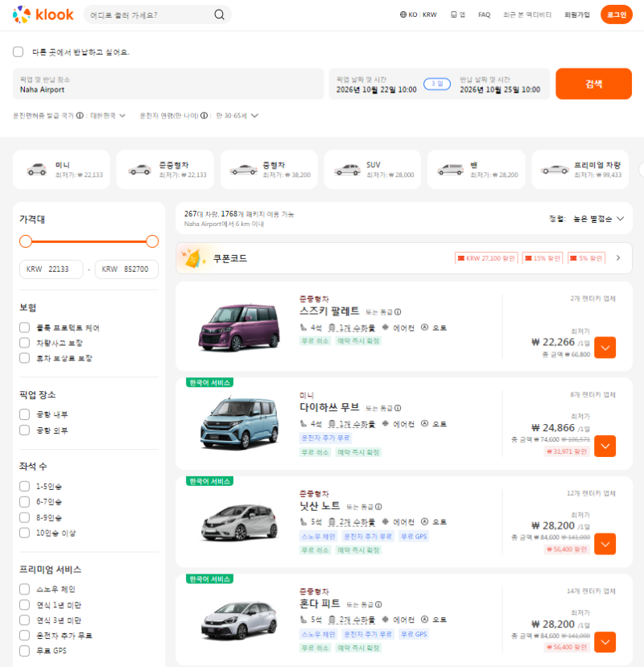Click the info icon next to 운전자 연령
644x667 pixels.
204,116
